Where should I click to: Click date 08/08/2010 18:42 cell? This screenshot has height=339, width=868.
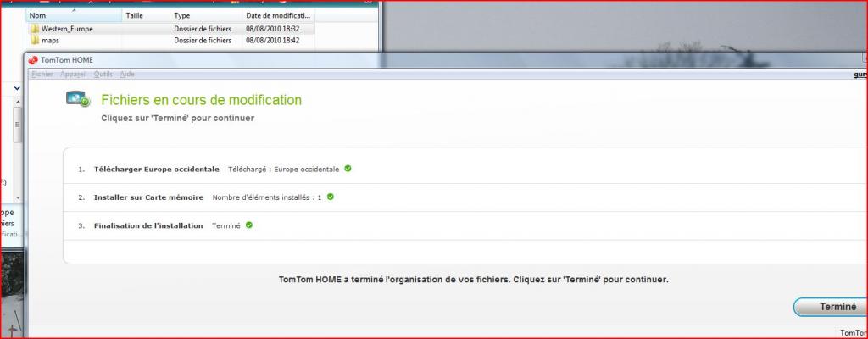click(x=273, y=41)
